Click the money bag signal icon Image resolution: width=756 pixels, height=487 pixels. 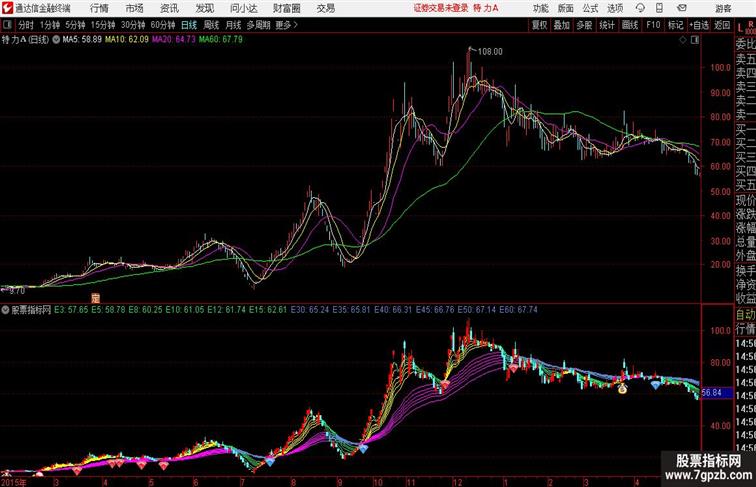(x=622, y=388)
